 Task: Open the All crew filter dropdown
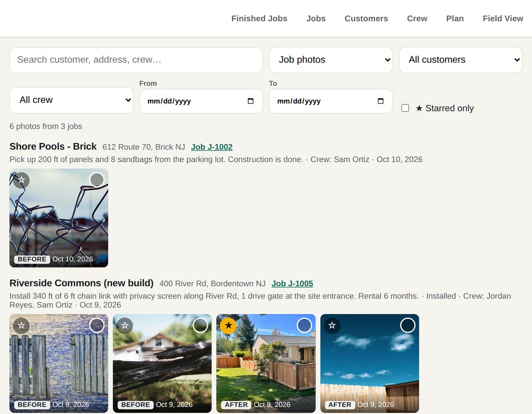[x=71, y=100]
